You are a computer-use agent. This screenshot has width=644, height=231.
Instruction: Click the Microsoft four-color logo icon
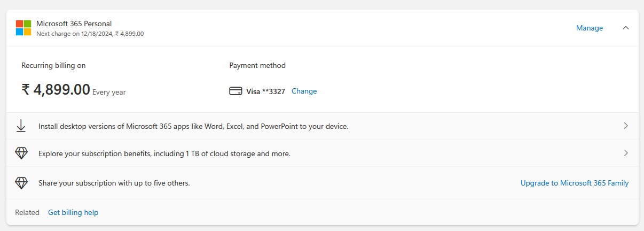(23, 28)
